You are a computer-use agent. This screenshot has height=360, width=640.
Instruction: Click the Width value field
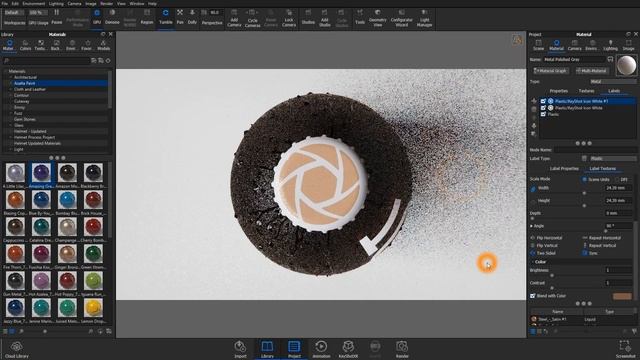pyautogui.click(x=618, y=188)
